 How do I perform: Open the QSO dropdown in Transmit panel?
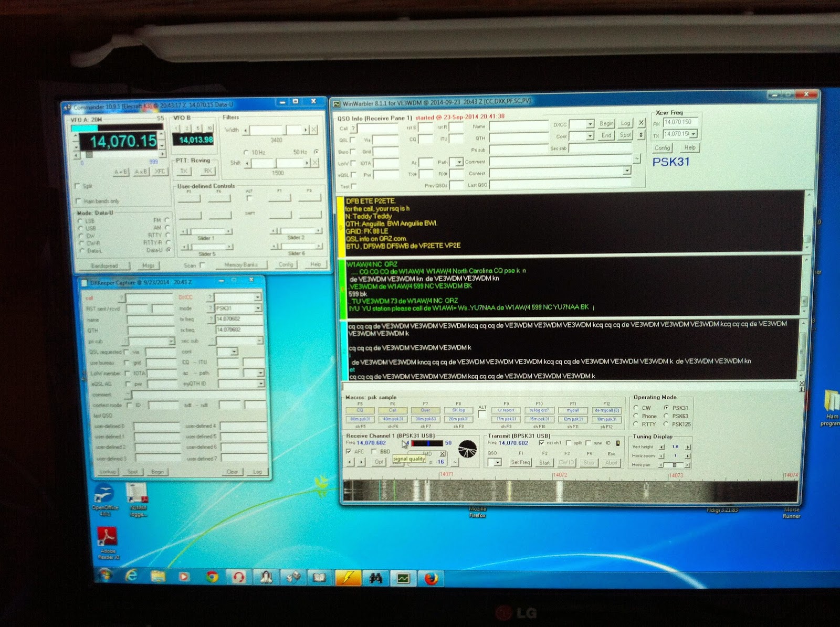(x=498, y=462)
